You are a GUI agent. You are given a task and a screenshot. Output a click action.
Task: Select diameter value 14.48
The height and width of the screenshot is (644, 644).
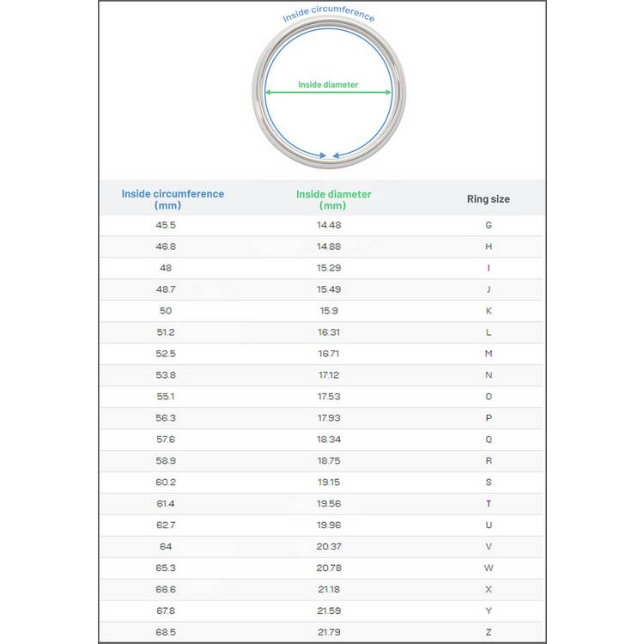pyautogui.click(x=329, y=225)
